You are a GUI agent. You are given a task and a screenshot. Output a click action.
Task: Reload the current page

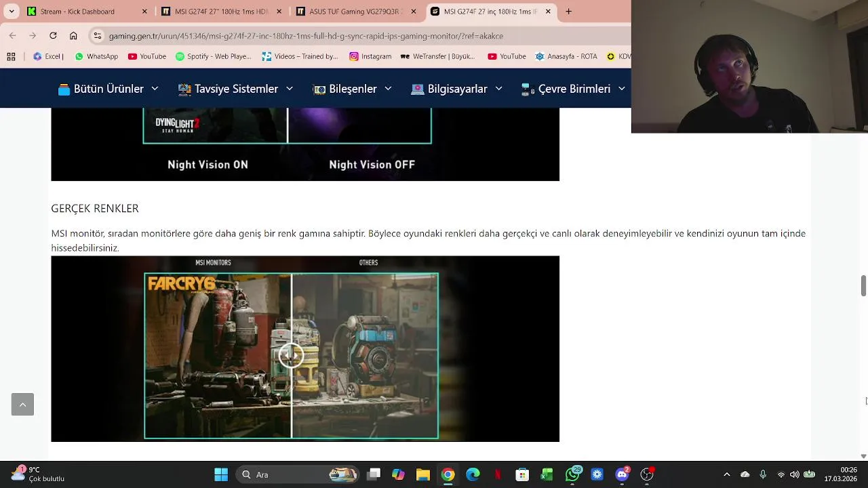tap(53, 36)
